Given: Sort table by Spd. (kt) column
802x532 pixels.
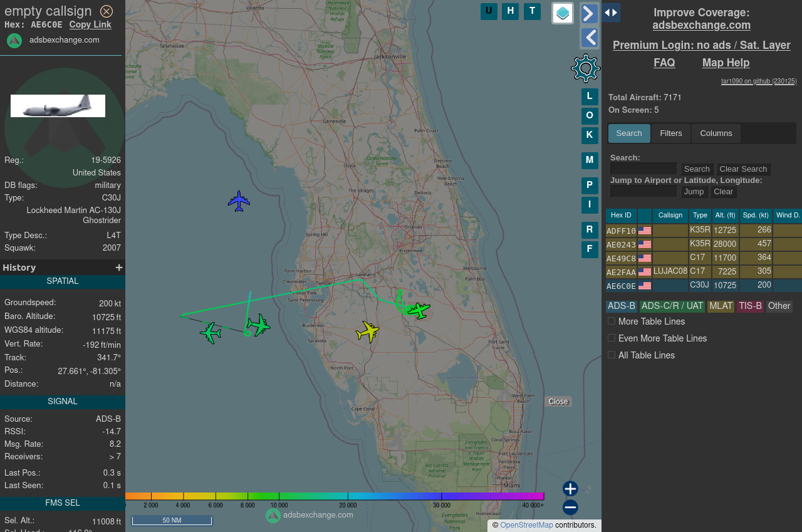Looking at the screenshot, I should 755,216.
